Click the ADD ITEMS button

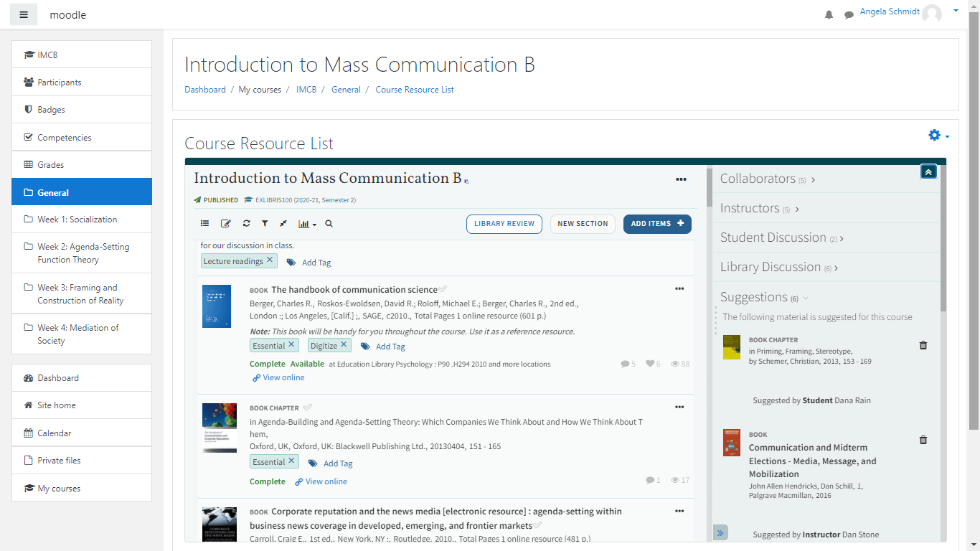(x=657, y=224)
